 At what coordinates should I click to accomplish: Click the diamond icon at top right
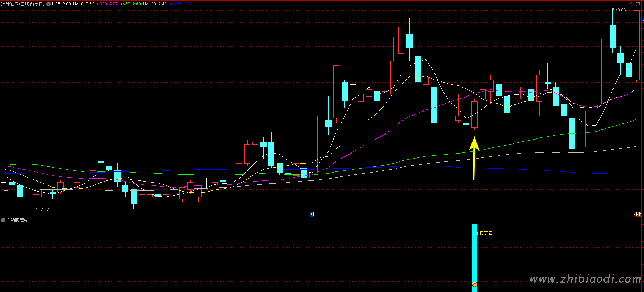631,4
